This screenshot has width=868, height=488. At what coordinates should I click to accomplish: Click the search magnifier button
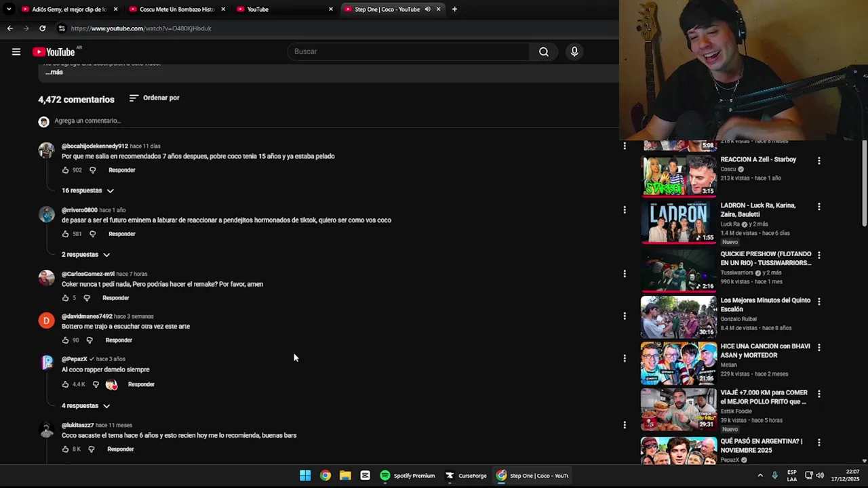click(x=544, y=52)
